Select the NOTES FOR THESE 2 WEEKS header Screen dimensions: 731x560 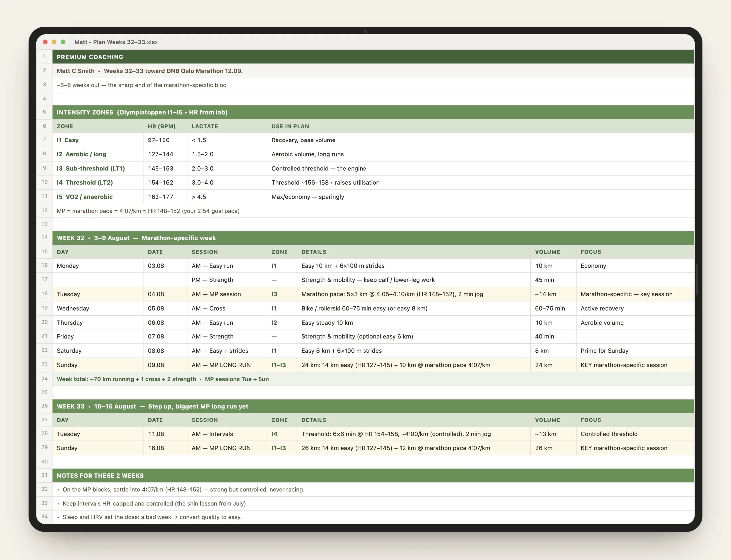(x=373, y=476)
